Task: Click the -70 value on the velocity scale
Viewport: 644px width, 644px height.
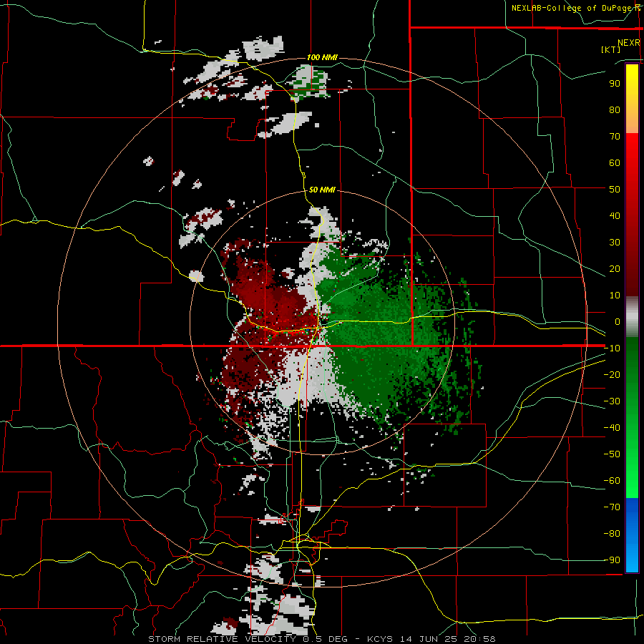Action: pyautogui.click(x=612, y=507)
